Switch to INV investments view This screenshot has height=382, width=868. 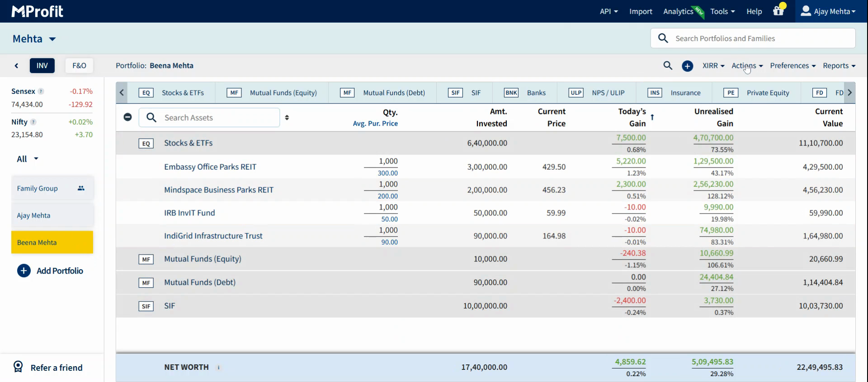point(42,65)
